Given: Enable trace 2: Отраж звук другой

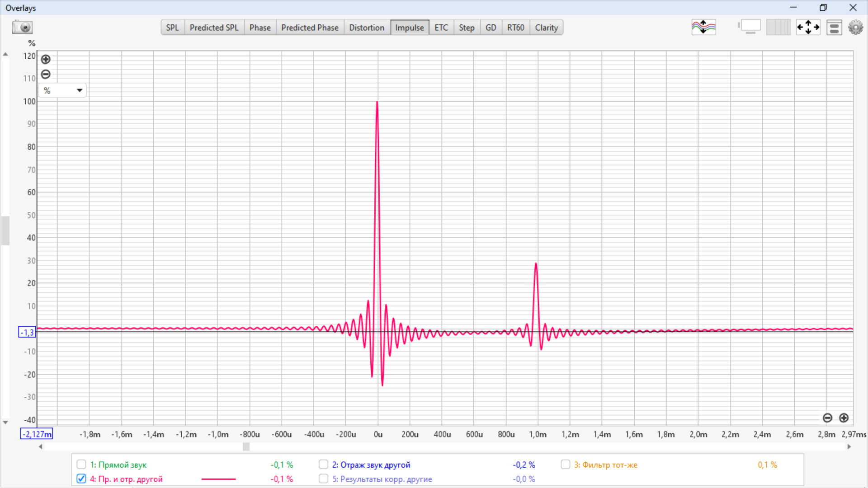Looking at the screenshot, I should (323, 464).
